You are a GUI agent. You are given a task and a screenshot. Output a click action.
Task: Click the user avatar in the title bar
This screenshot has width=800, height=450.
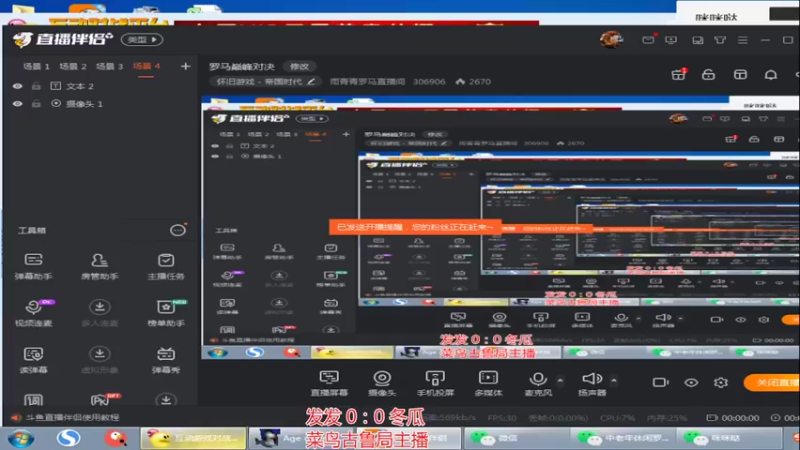611,39
